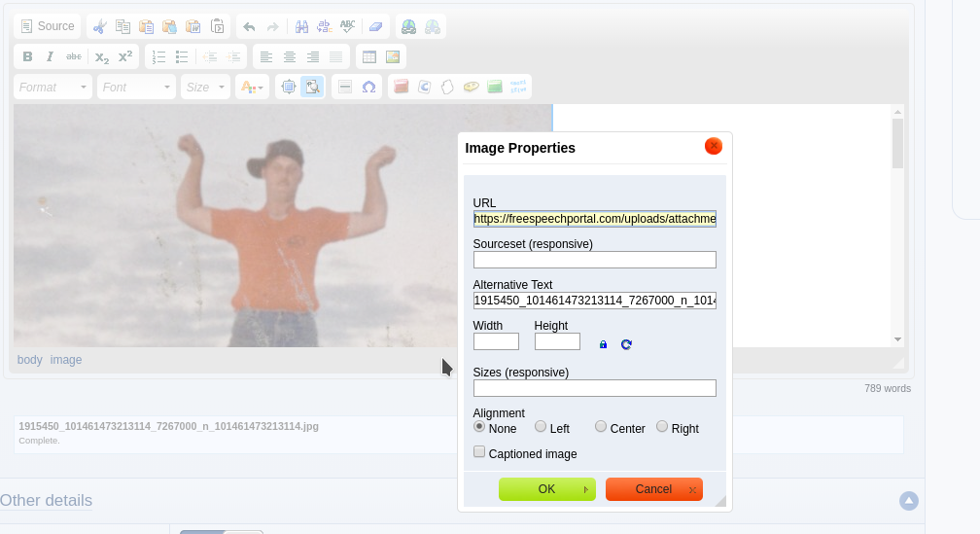Click the Bold formatting icon
The image size is (980, 534).
point(27,56)
